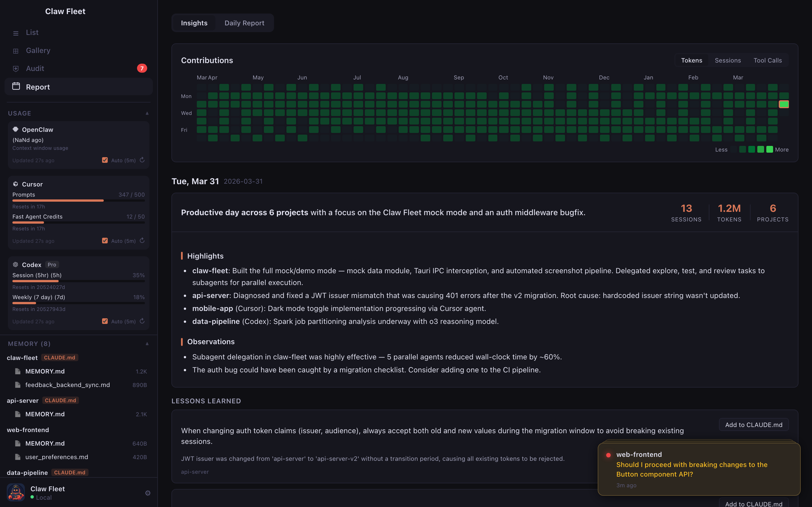Refresh the OpenClaw usage panel
812x507 pixels.
point(142,160)
